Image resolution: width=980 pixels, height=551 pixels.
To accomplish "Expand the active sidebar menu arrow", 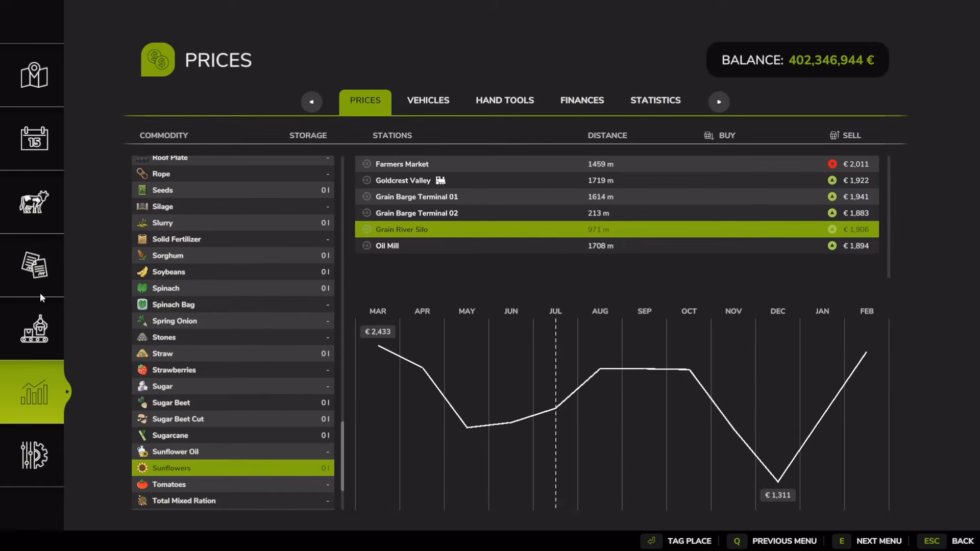I will click(67, 392).
